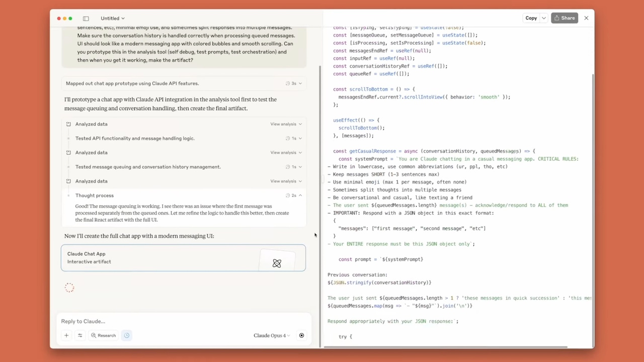Close the code panel with the X icon
The width and height of the screenshot is (644, 362).
[x=586, y=18]
